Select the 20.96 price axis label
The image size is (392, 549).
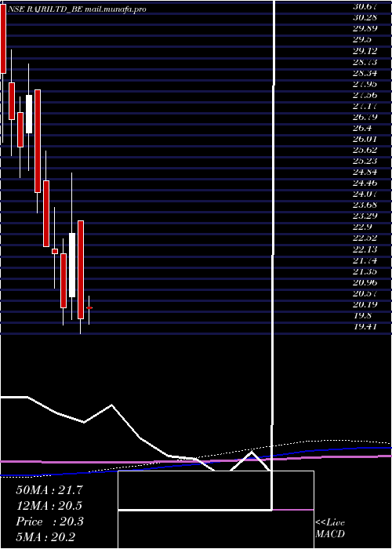pos(365,282)
